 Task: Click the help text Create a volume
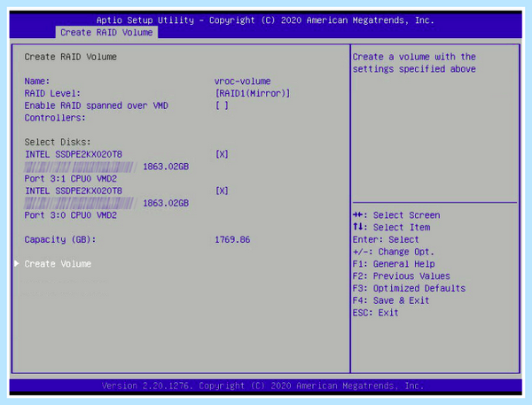tap(414, 63)
